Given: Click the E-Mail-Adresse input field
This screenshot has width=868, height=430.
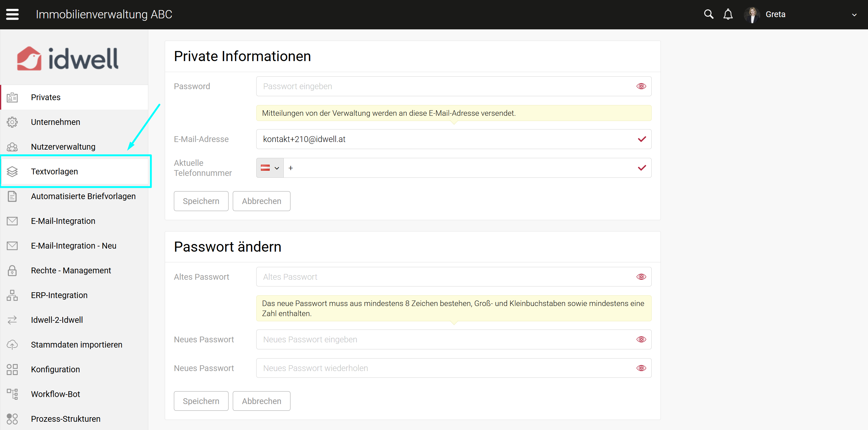Looking at the screenshot, I should (x=454, y=139).
